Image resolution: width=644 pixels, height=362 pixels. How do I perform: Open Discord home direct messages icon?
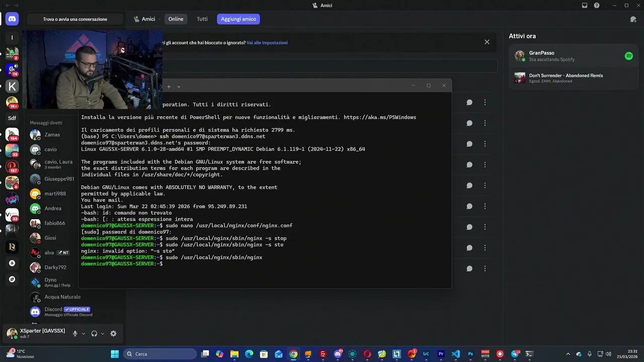point(12,19)
